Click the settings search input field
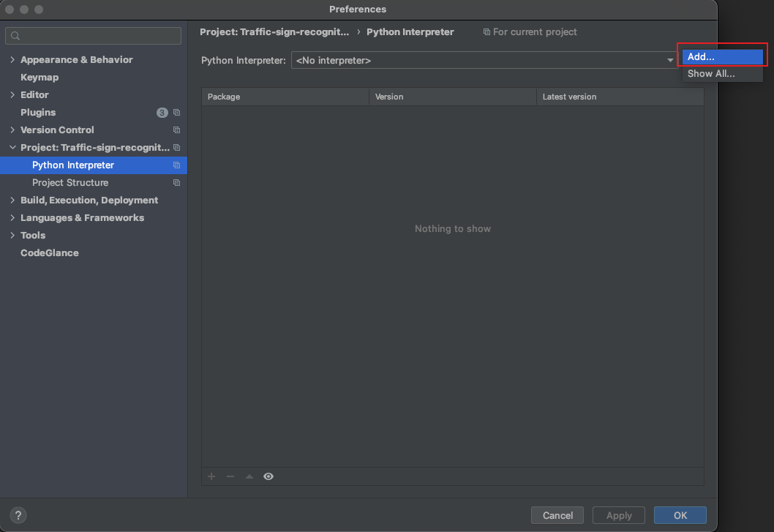This screenshot has height=532, width=774. coord(99,36)
